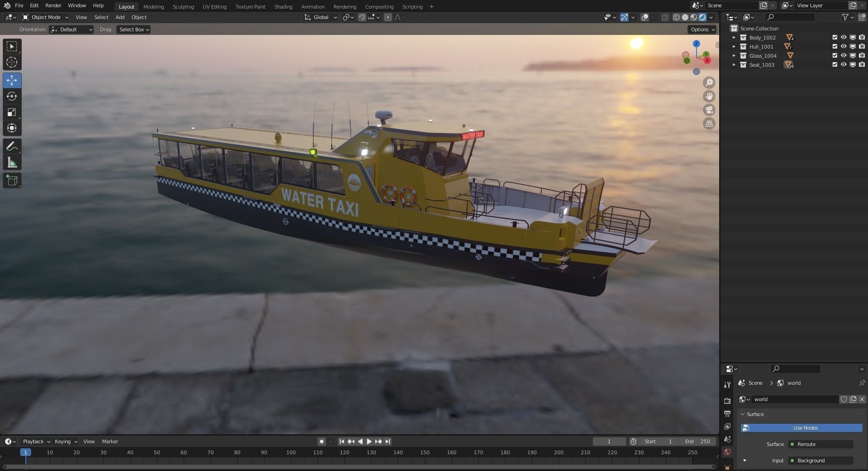868x471 pixels.
Task: Switch to rendered viewport shading
Action: pos(702,17)
